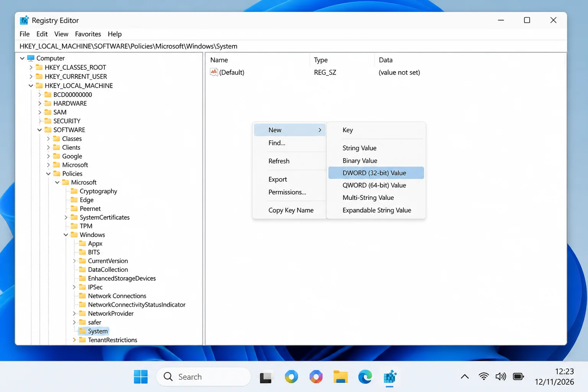Choose Key from the New submenu
This screenshot has width=588, height=392.
376,130
